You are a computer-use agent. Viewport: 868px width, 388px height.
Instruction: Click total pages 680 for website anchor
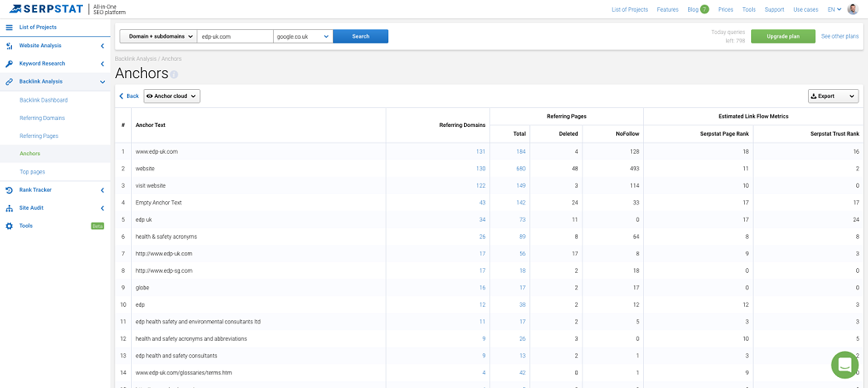(x=521, y=168)
